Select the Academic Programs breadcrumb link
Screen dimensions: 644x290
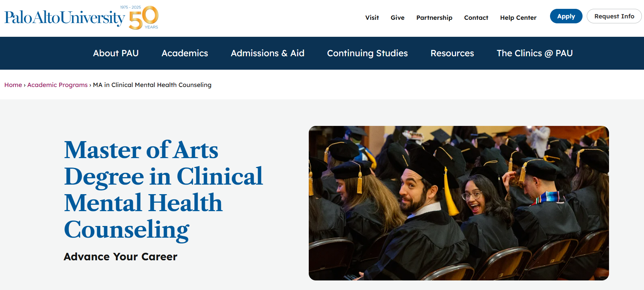point(57,85)
